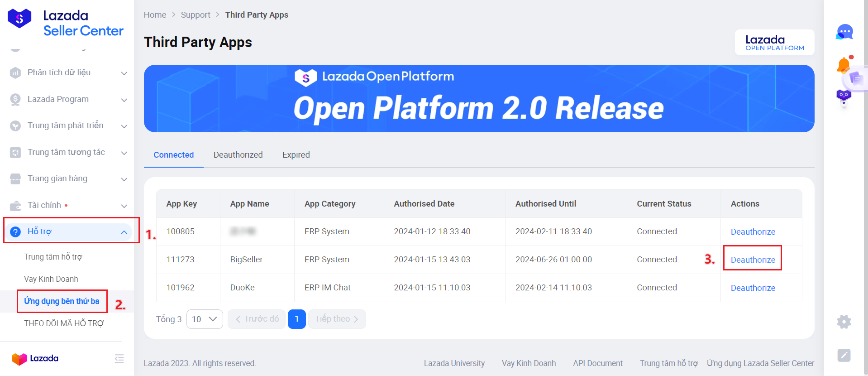Expand the Lazada Program chevron
The height and width of the screenshot is (376, 868).
(124, 100)
